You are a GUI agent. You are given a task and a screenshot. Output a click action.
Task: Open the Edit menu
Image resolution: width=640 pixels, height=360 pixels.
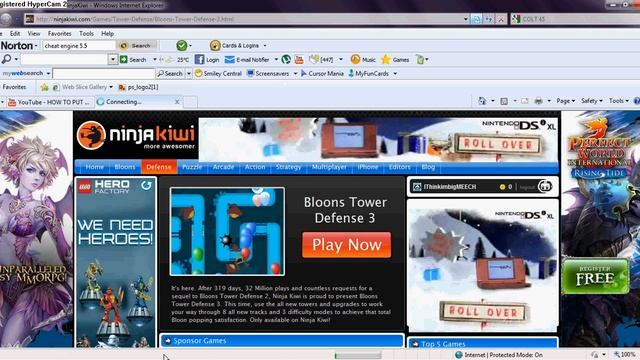point(15,33)
